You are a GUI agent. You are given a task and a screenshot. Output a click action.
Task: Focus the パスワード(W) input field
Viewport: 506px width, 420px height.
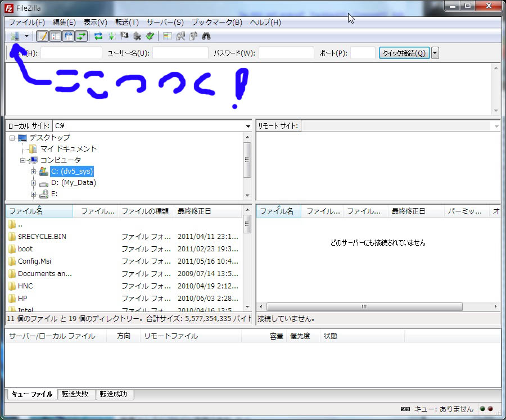(x=286, y=53)
